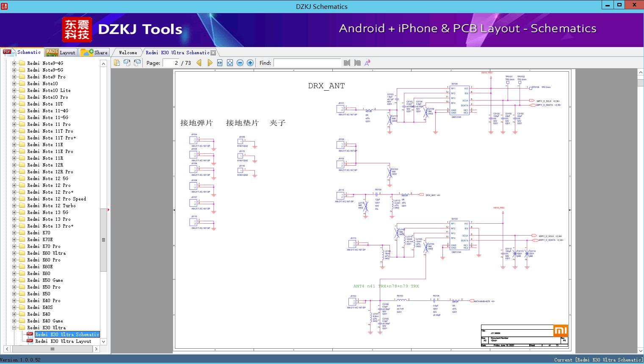644x364 pixels.
Task: Click the tree panel scroll-up arrow
Action: click(x=103, y=64)
